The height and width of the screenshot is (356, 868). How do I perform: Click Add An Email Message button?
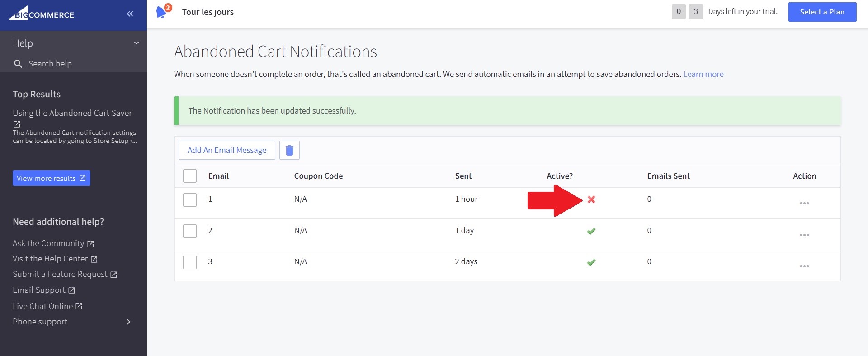(x=226, y=150)
